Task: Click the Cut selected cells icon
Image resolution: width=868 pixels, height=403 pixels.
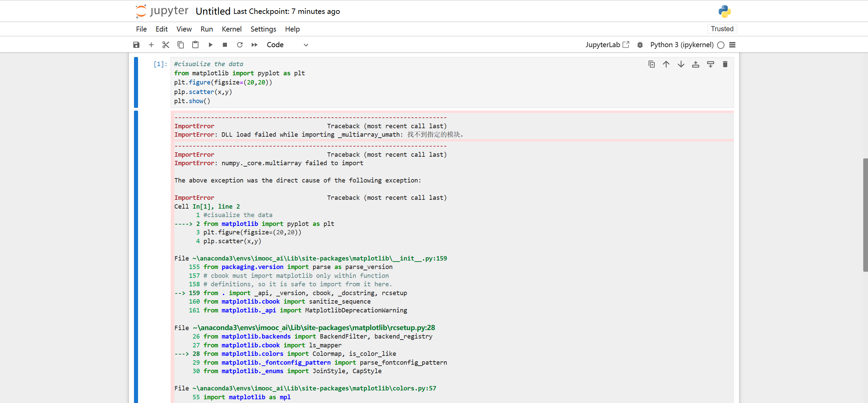Action: point(166,45)
